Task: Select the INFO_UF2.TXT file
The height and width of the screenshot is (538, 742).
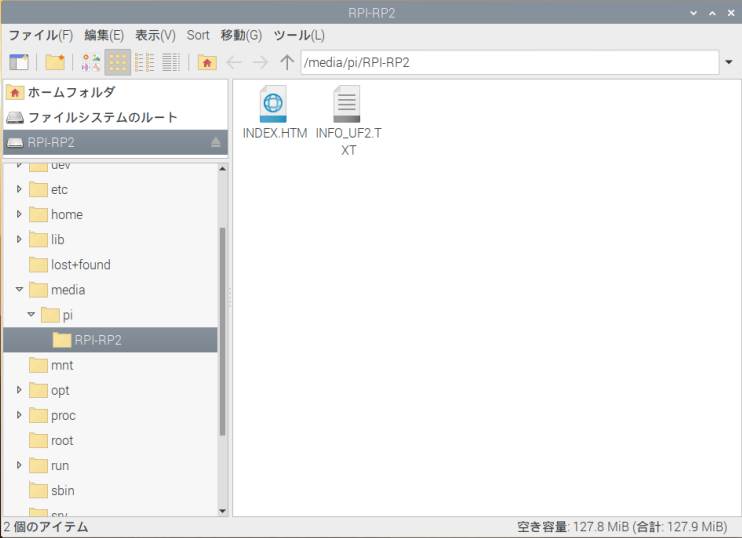Action: point(348,121)
